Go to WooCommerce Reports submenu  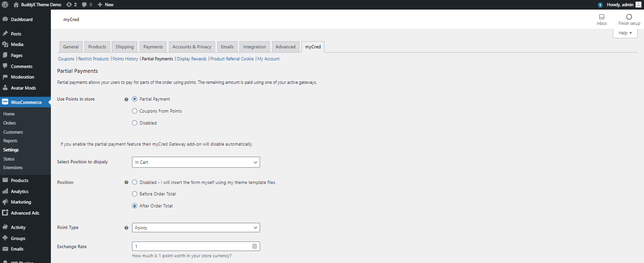(10, 141)
